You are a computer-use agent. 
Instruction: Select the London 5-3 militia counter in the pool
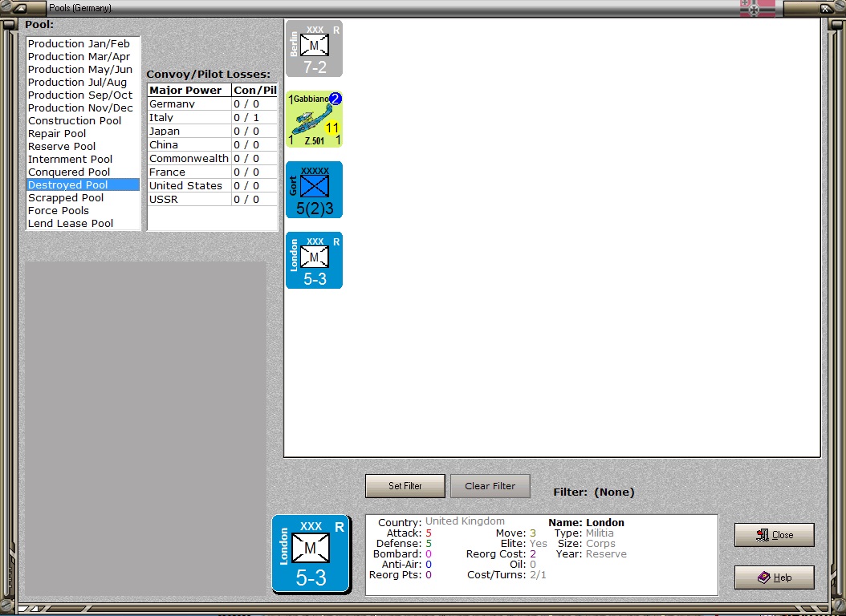(x=314, y=261)
